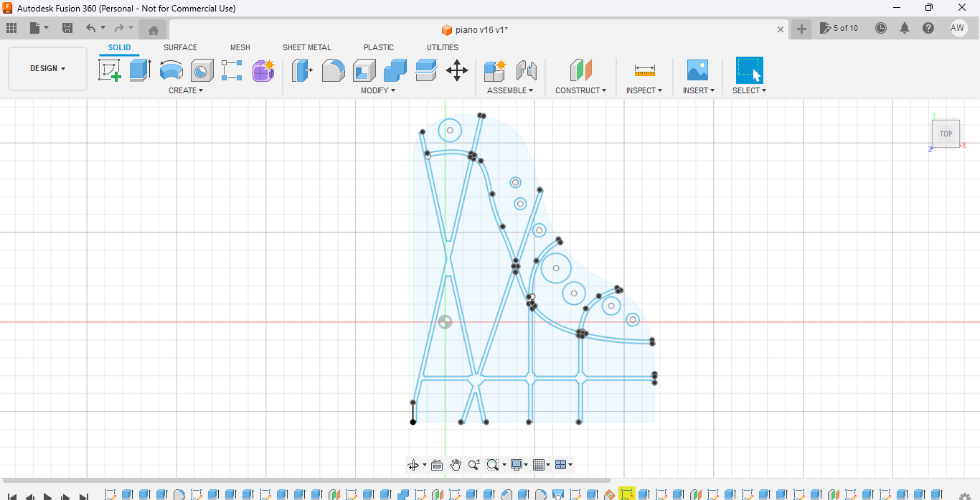Open the Display Settings monitor icon

point(516,465)
